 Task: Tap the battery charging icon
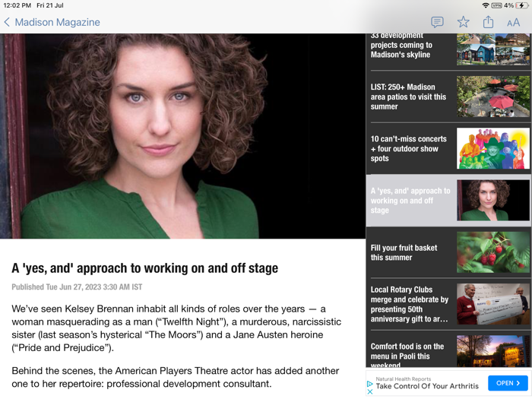coord(521,5)
